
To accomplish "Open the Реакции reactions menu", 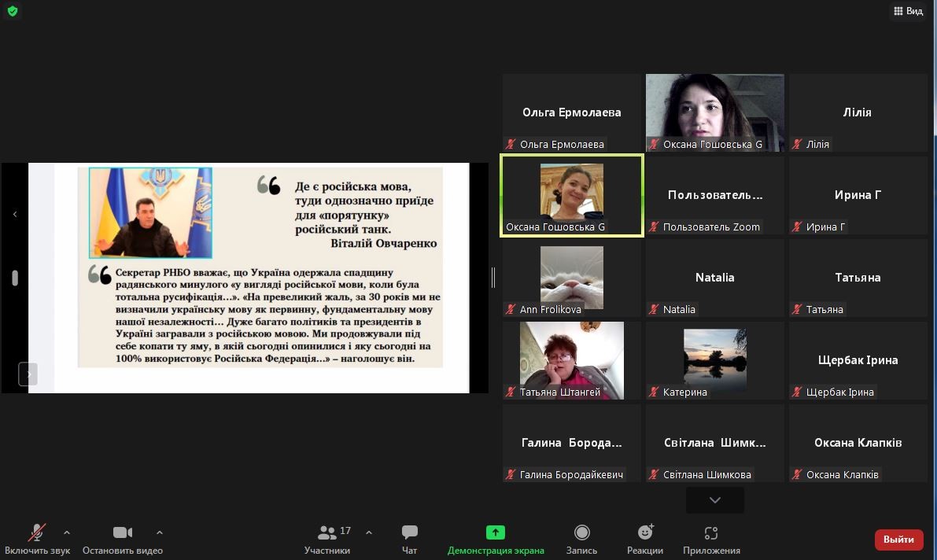I will [644, 540].
